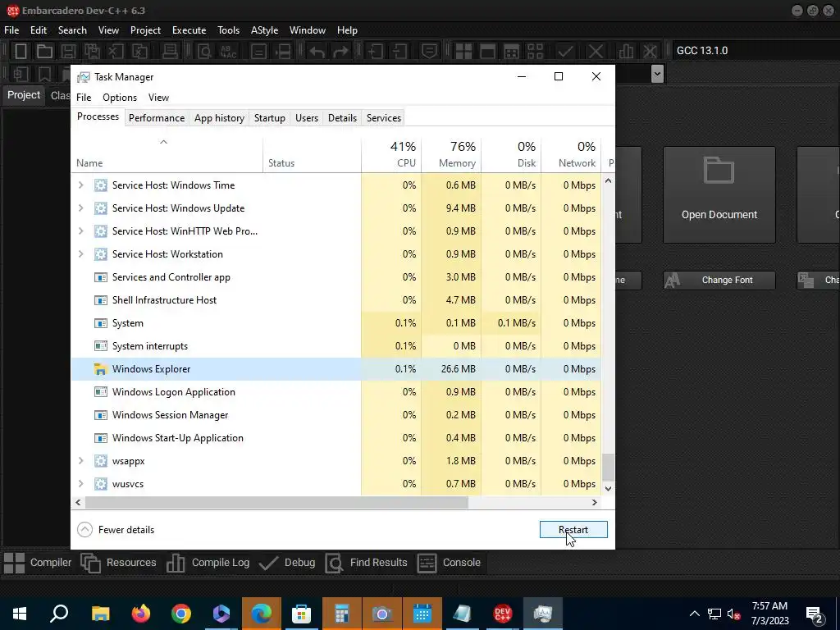Open Google Chrome from the taskbar
The height and width of the screenshot is (630, 840).
pos(181,614)
